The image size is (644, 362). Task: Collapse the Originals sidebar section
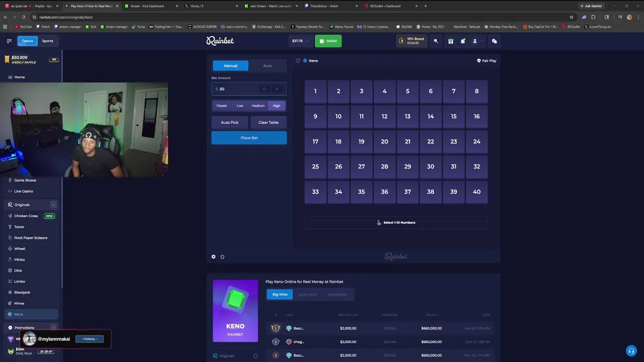click(53, 205)
